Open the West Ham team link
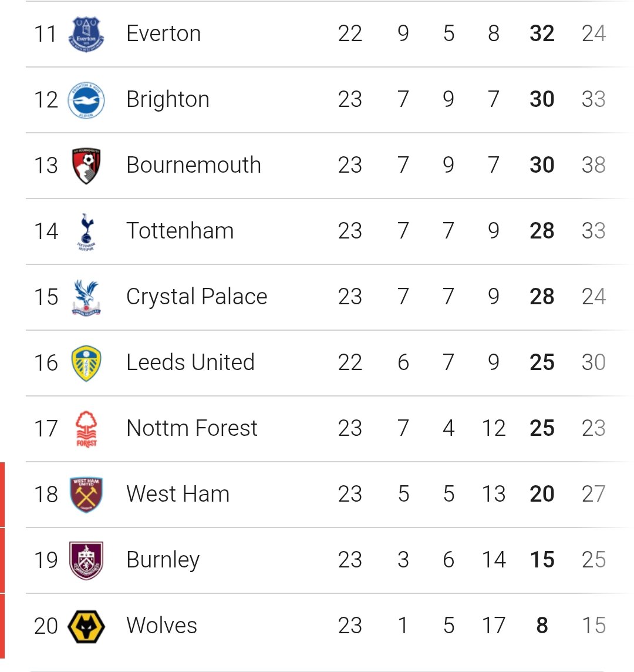634x672 pixels. tap(178, 495)
